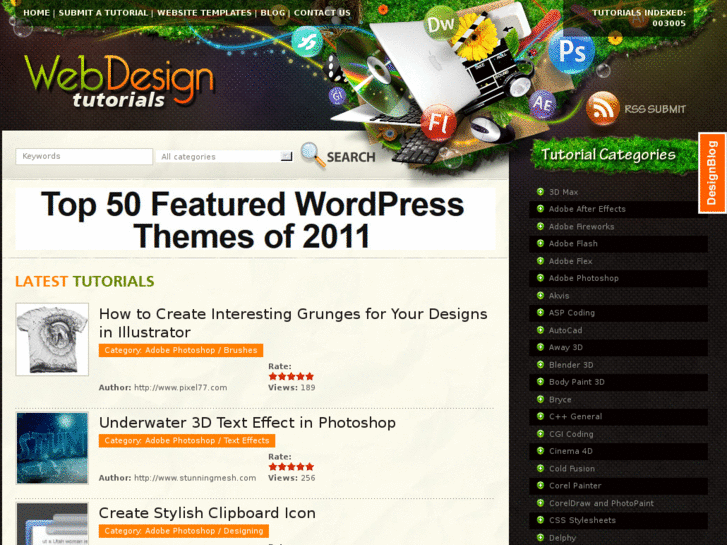Image resolution: width=727 pixels, height=545 pixels.
Task: Click the plus icon beside Akvis
Action: [x=540, y=295]
